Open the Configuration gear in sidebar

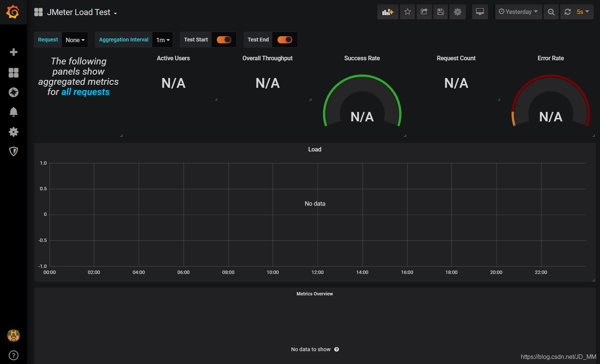pyautogui.click(x=14, y=132)
